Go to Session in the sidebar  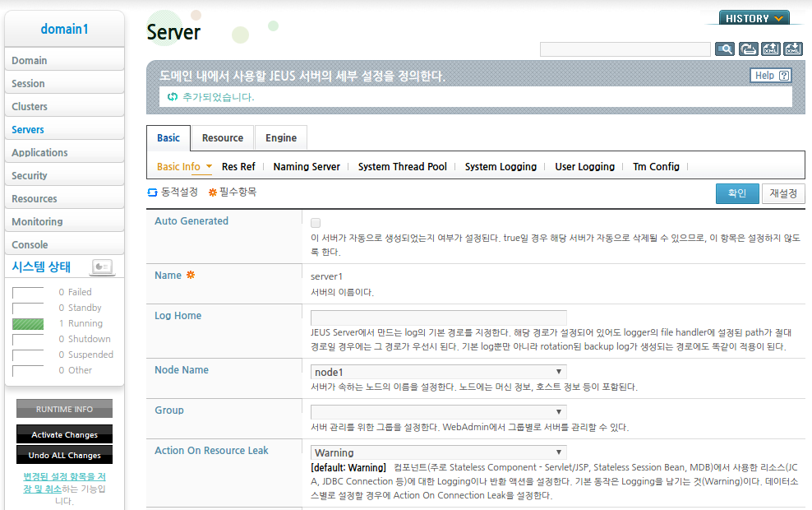pyautogui.click(x=64, y=83)
